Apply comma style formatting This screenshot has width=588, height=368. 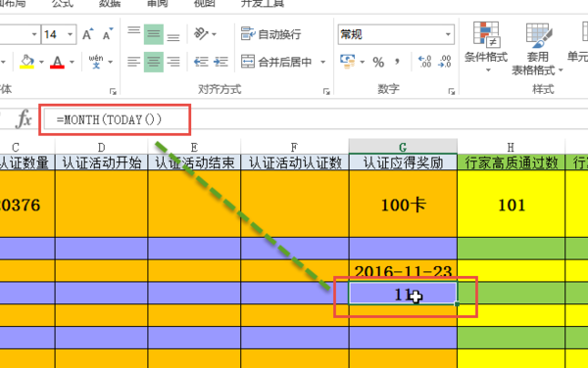point(397,62)
